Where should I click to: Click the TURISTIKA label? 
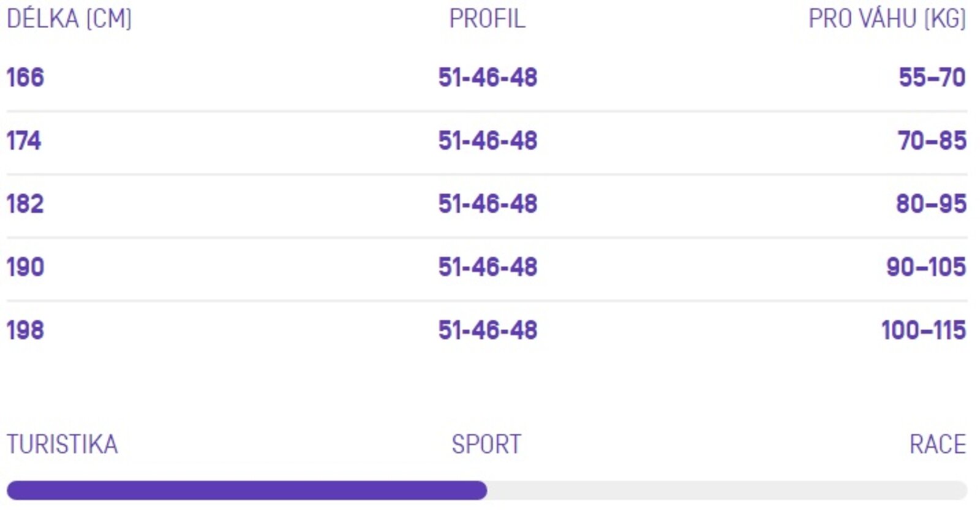coord(62,444)
